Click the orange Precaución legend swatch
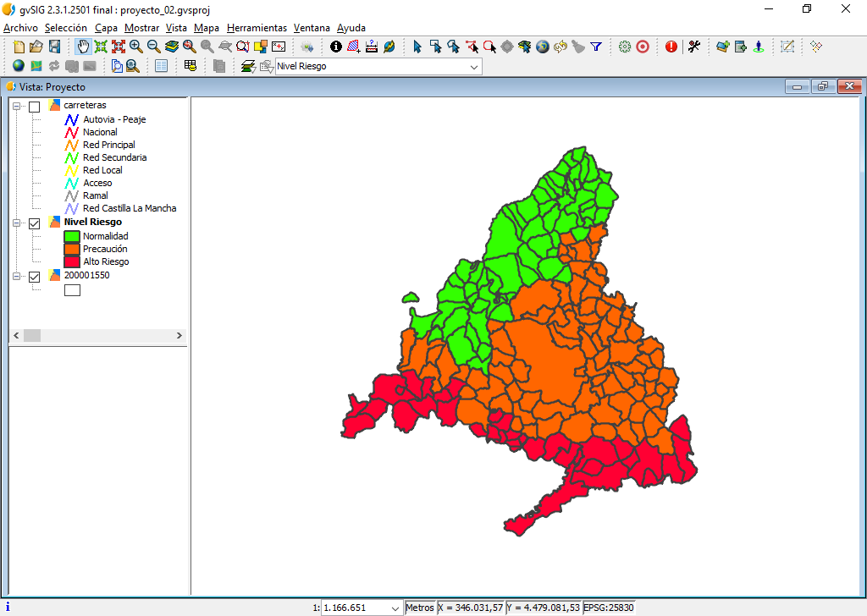 click(72, 249)
